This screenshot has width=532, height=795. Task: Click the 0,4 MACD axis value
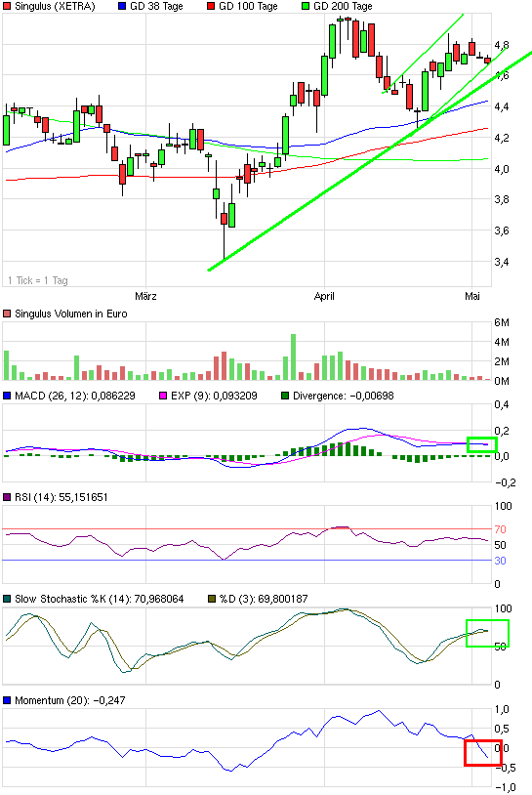click(502, 404)
